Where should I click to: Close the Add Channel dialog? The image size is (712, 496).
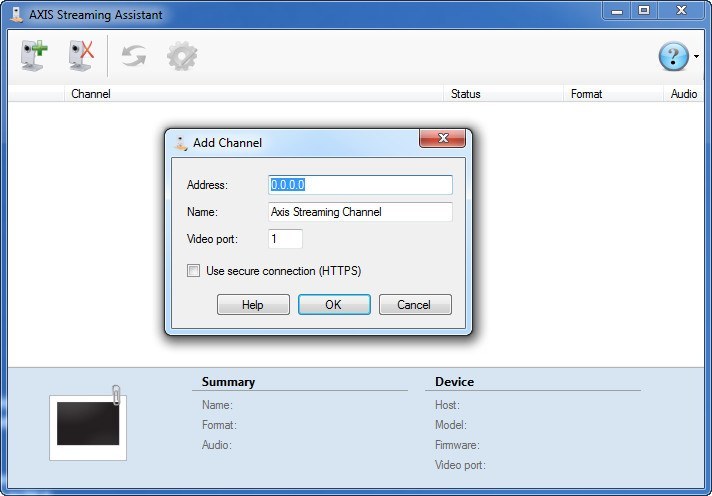point(442,138)
